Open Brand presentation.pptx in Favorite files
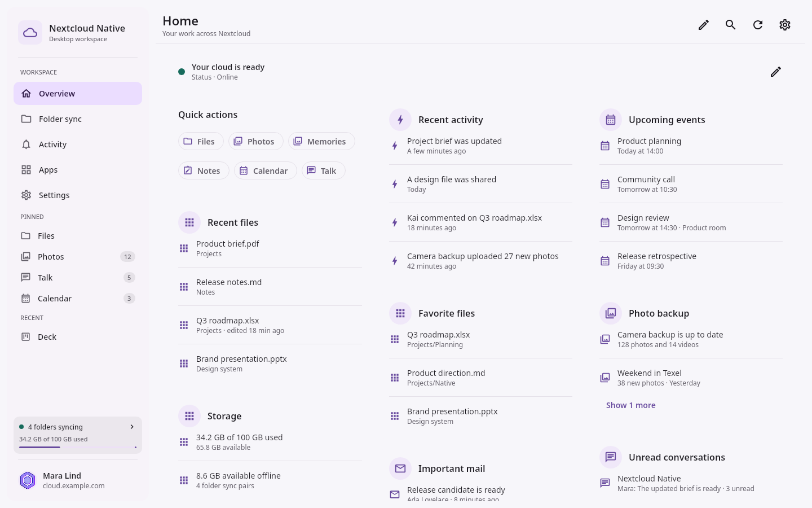812x508 pixels. coord(480,416)
